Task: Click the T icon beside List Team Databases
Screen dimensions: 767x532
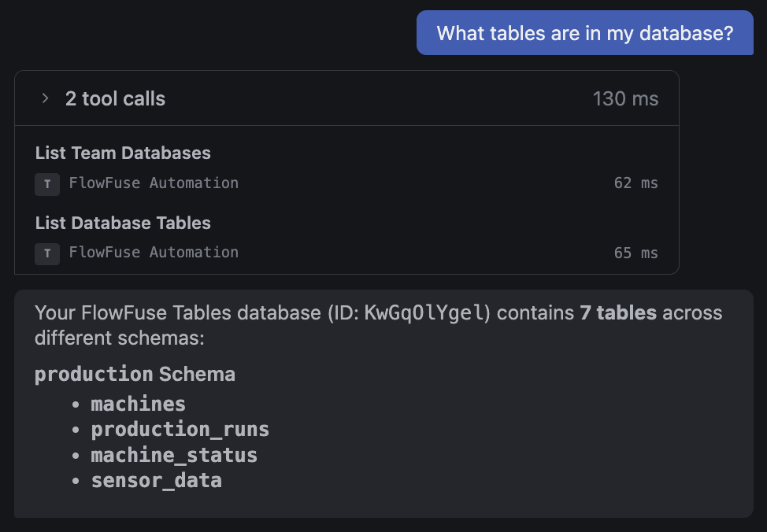Action: tap(47, 184)
